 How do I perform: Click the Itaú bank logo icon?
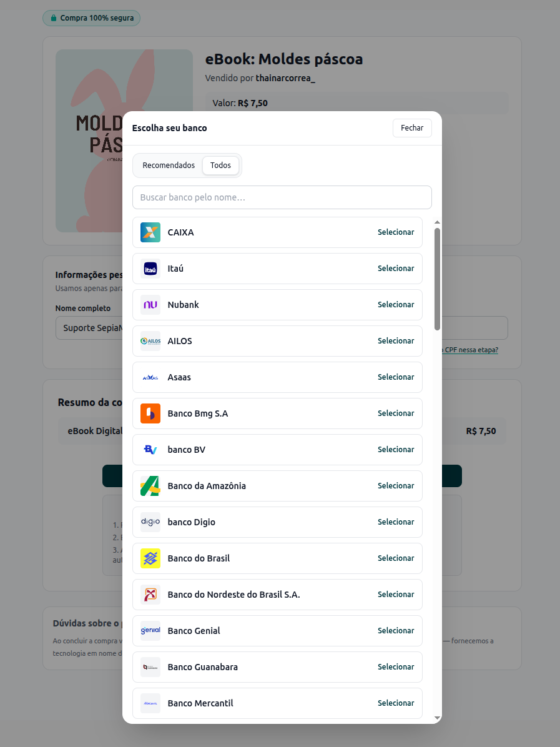[150, 269]
